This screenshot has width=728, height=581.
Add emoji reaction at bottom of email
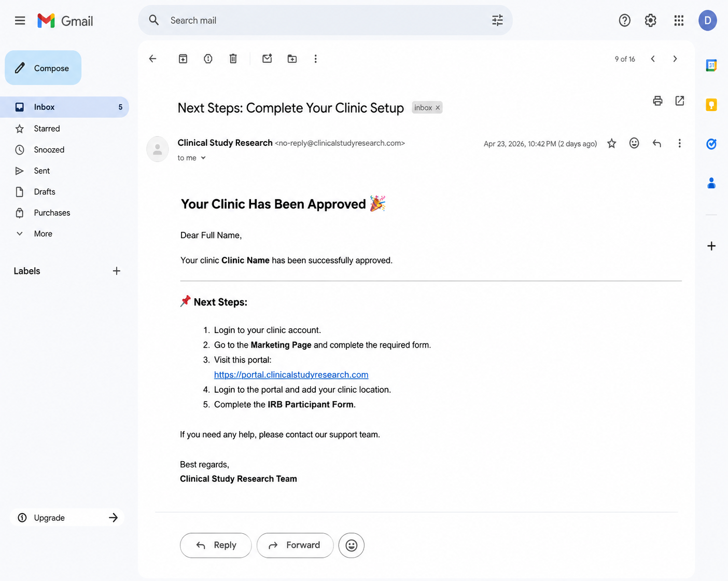click(x=352, y=545)
